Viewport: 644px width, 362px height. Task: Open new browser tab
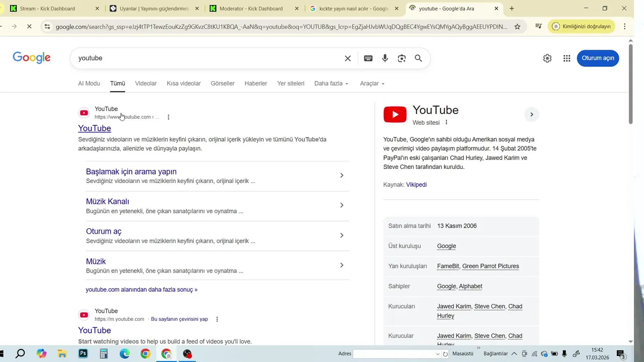click(x=512, y=9)
